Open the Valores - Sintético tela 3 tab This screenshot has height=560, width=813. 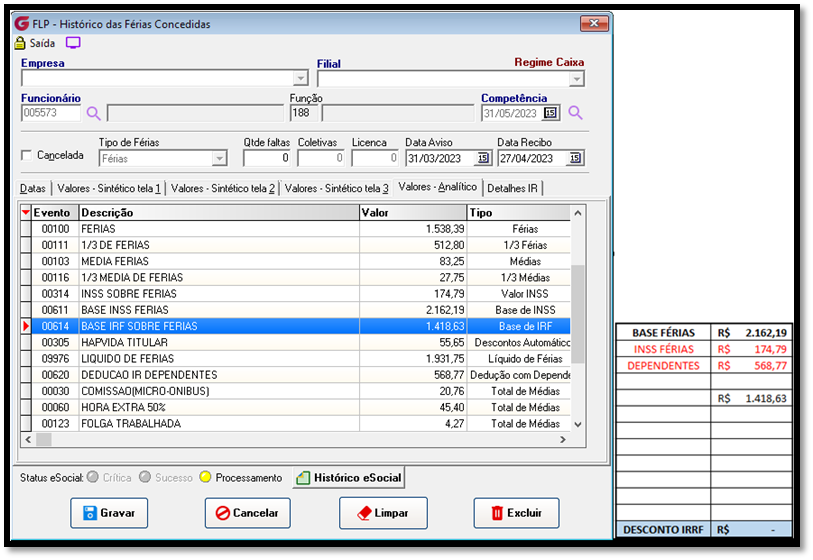(x=337, y=188)
